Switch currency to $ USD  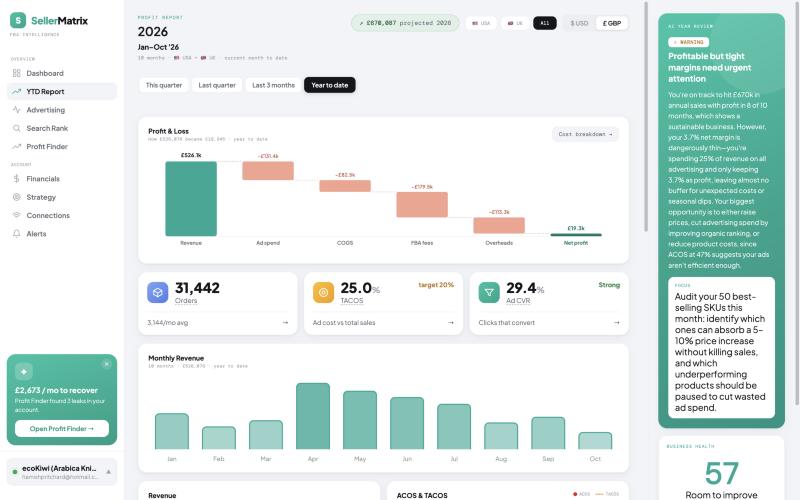coord(579,23)
